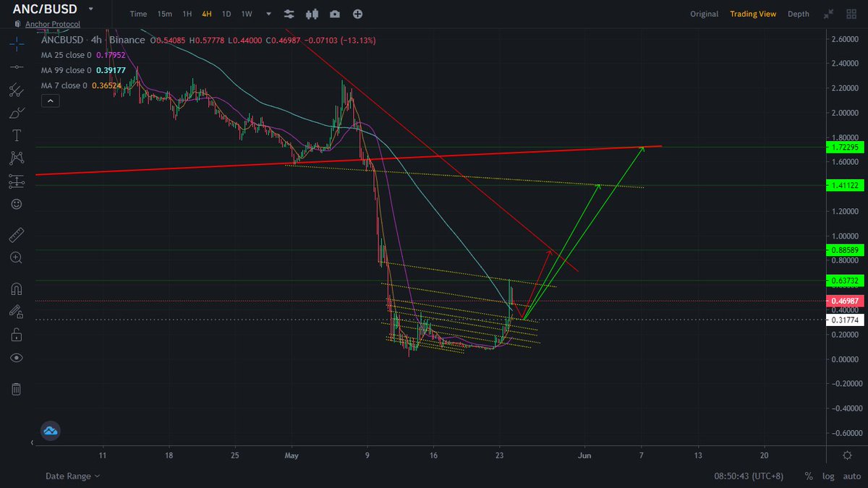
Task: Open the Anchor Protocol link
Action: [x=53, y=24]
